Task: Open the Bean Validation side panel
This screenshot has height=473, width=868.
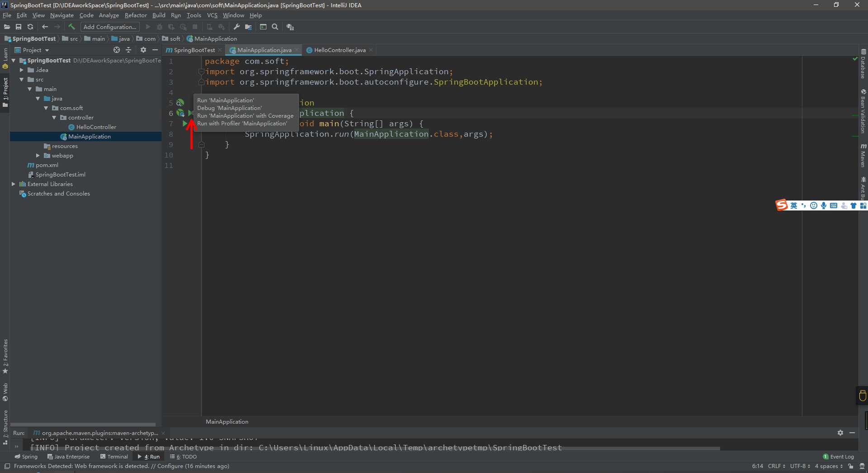Action: tap(863, 111)
